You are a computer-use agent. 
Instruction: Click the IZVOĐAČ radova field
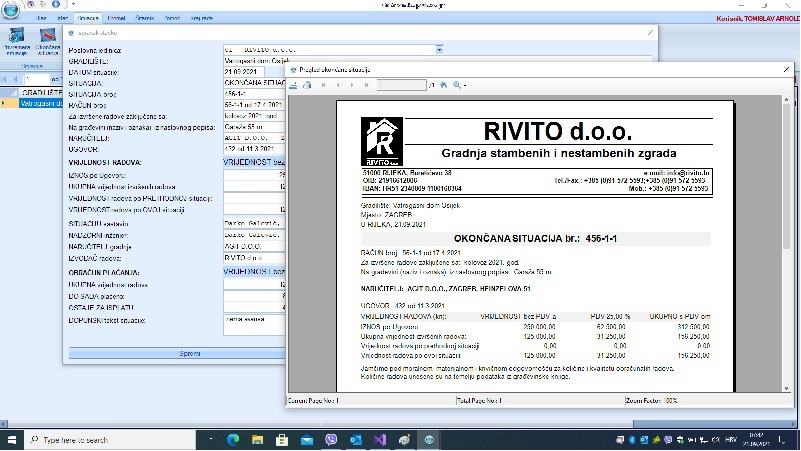[254, 258]
